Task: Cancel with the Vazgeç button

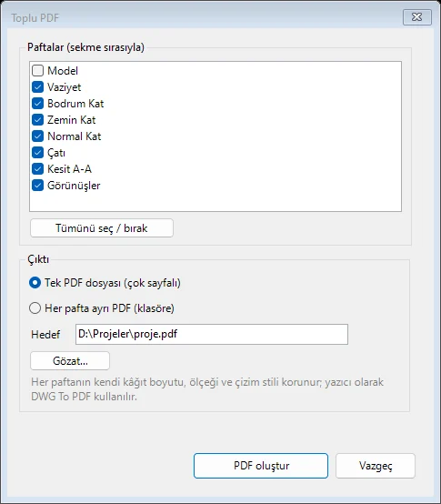Action: (x=376, y=466)
